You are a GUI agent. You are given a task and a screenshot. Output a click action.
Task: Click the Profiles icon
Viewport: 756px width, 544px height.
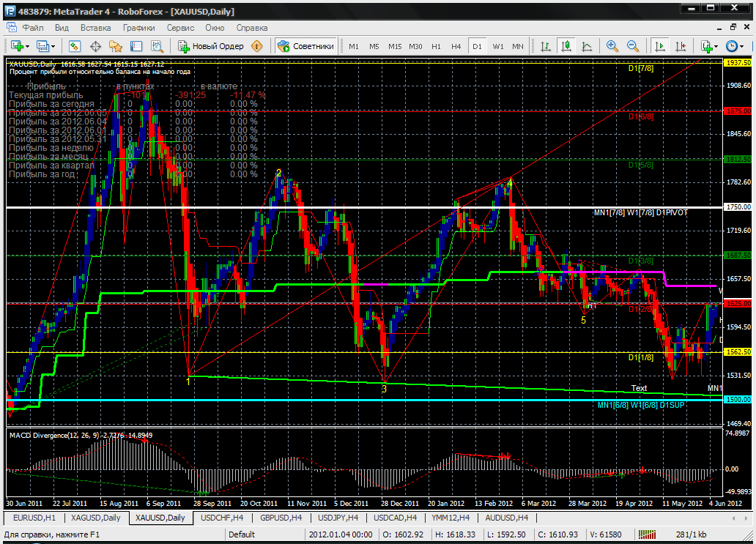[x=43, y=46]
